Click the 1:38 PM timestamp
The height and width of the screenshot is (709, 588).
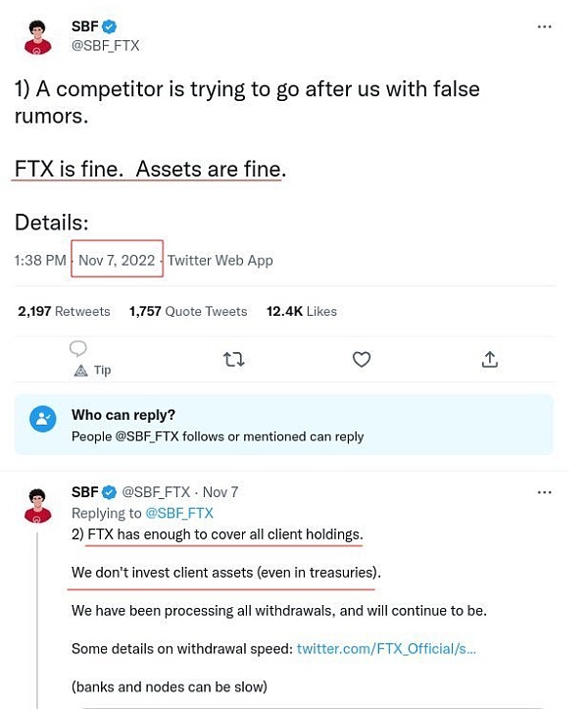pyautogui.click(x=40, y=260)
